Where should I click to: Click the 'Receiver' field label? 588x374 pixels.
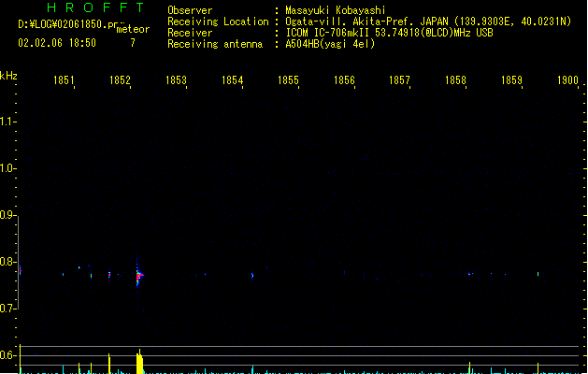point(190,33)
